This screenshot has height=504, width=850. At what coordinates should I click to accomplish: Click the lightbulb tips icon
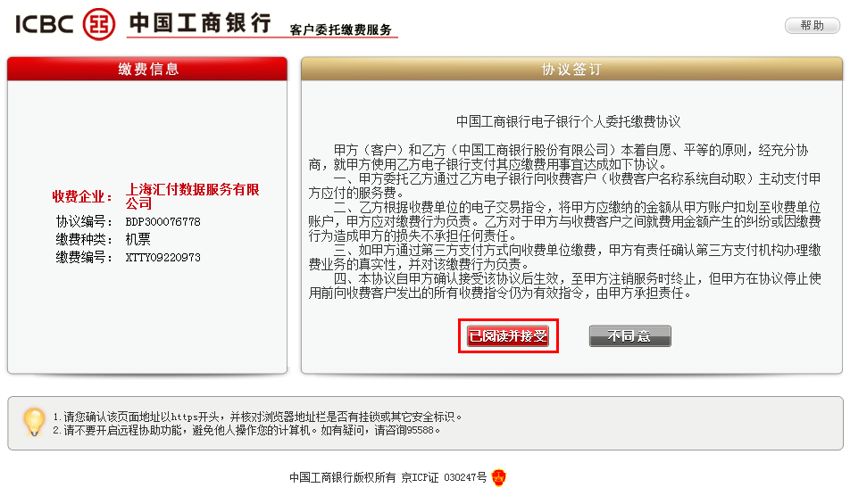[34, 422]
